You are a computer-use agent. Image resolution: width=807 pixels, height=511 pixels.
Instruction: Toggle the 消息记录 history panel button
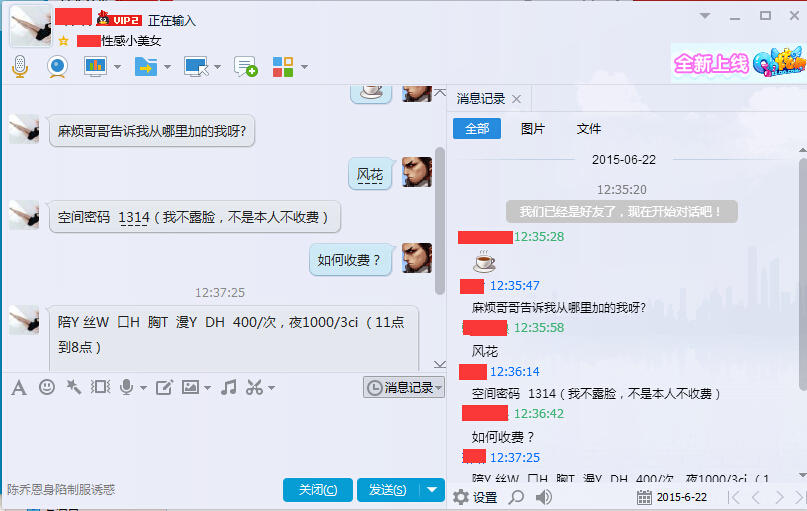tap(404, 387)
